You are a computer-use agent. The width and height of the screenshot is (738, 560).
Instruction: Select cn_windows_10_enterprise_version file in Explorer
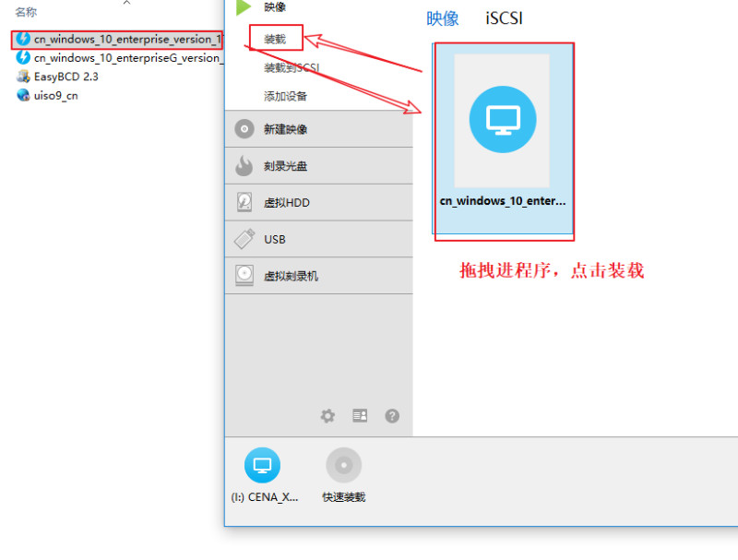pyautogui.click(x=118, y=39)
